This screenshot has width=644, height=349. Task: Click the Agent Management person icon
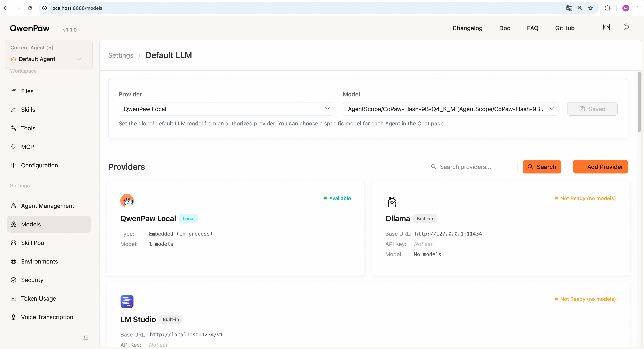[x=13, y=206]
